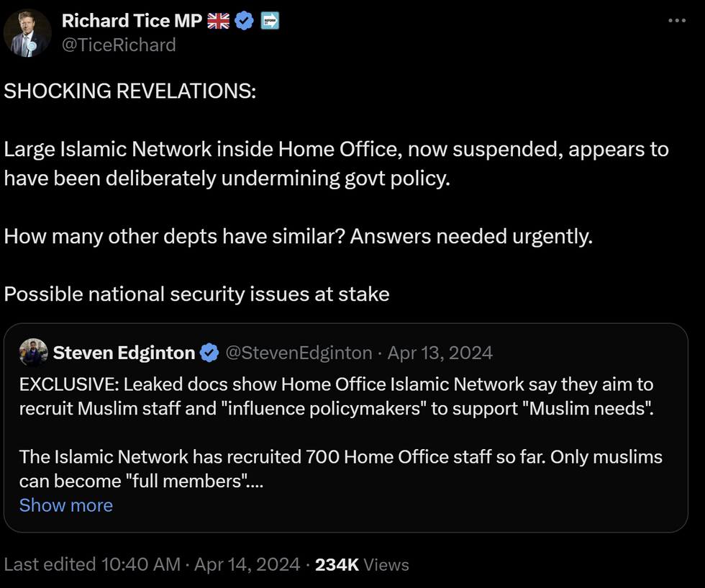705x588 pixels.
Task: Click the quoted post paragraph about 700 staff
Action: pyautogui.click(x=341, y=469)
